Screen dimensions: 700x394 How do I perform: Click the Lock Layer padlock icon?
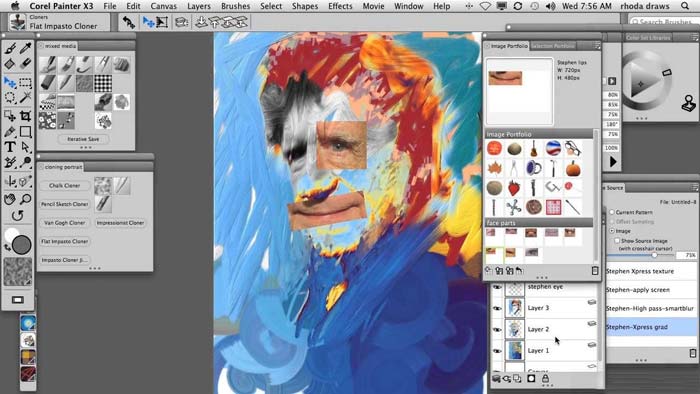click(545, 378)
